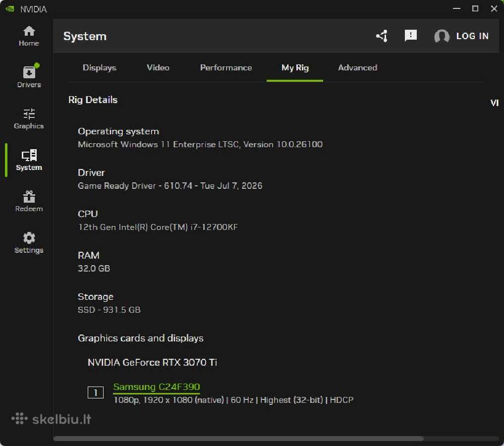Switch to the Performance tab
The height and width of the screenshot is (446, 504).
[x=226, y=67]
